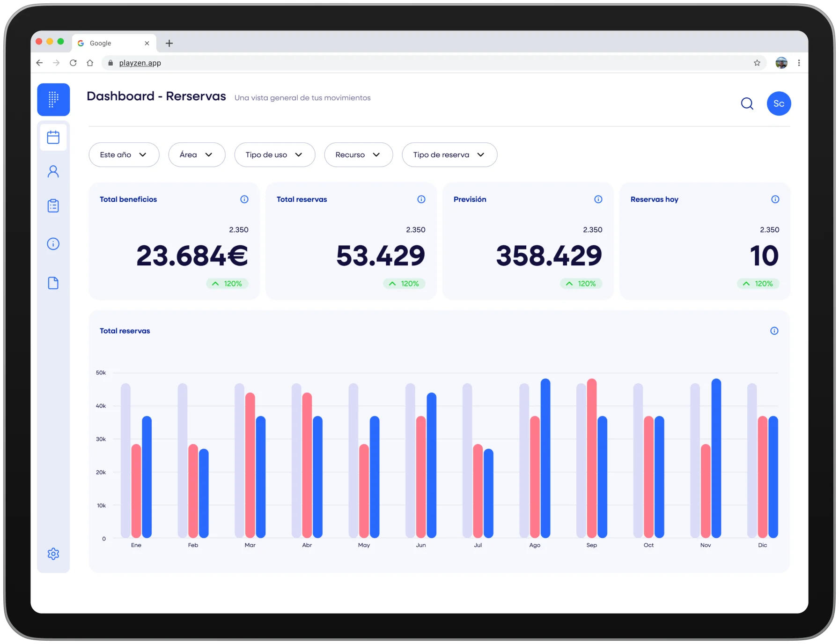This screenshot has width=839, height=644.
Task: Click the 53.429 total reservas value
Action: pos(381,256)
